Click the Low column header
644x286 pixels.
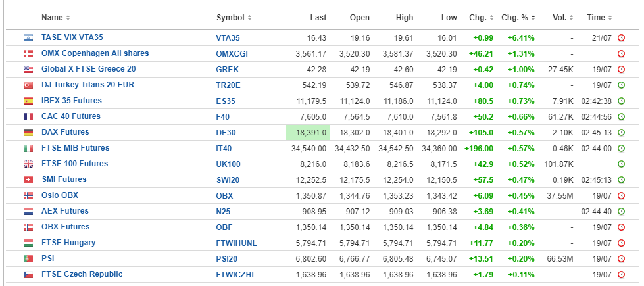tap(449, 18)
